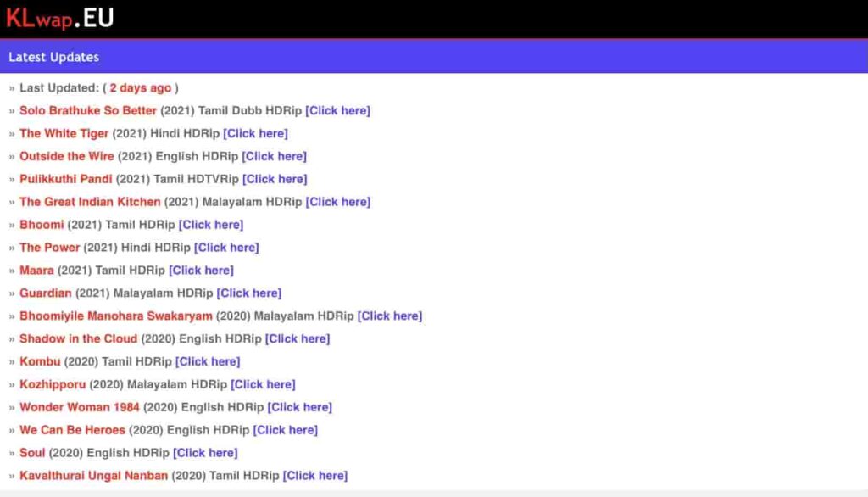Click here link for Guardian
This screenshot has width=868, height=497.
tap(249, 293)
